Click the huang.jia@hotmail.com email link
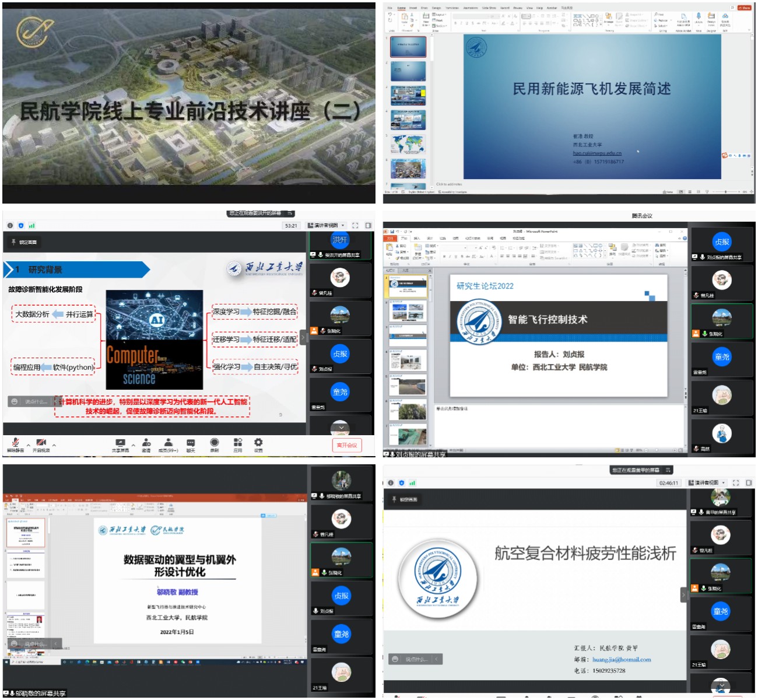Viewport: 758px width, 700px height. pyautogui.click(x=622, y=660)
